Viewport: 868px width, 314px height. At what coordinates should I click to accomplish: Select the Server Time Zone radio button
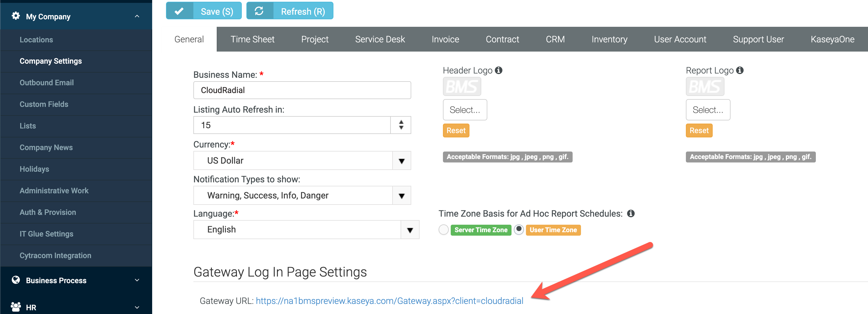[x=444, y=230]
